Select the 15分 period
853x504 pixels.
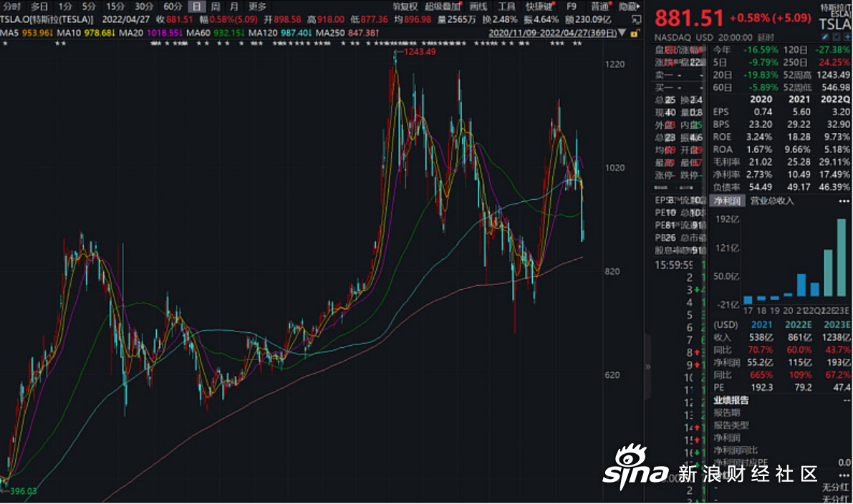115,6
